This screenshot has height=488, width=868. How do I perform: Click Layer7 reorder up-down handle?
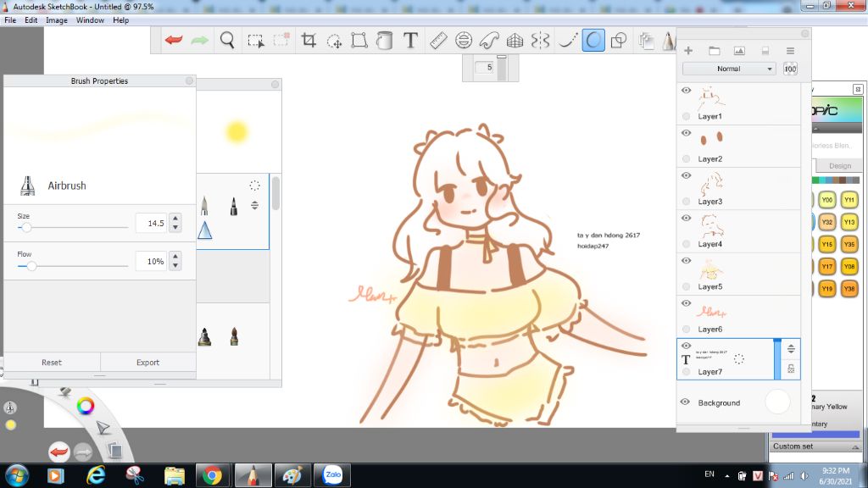pyautogui.click(x=791, y=348)
